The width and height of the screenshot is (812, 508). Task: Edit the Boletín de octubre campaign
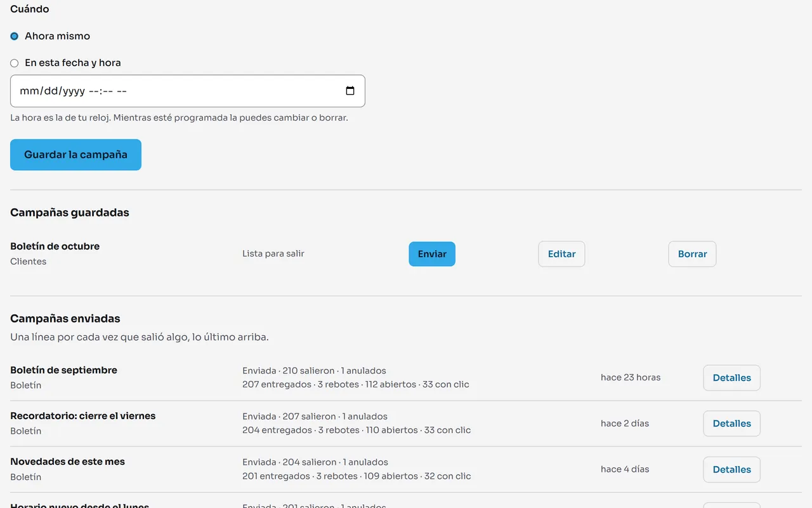tap(561, 254)
